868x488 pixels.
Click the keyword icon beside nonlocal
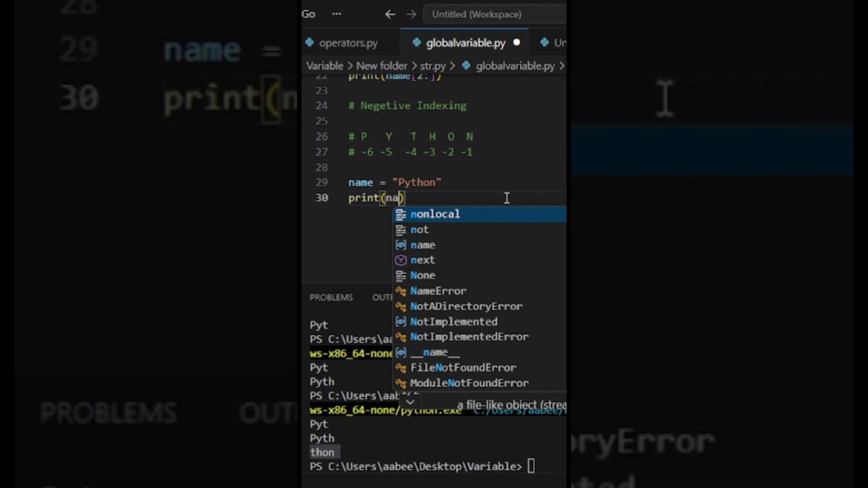401,214
